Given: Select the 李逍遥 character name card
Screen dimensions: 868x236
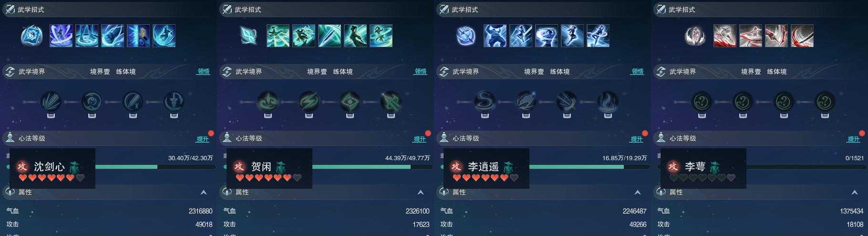Looking at the screenshot, I should coord(486,168).
